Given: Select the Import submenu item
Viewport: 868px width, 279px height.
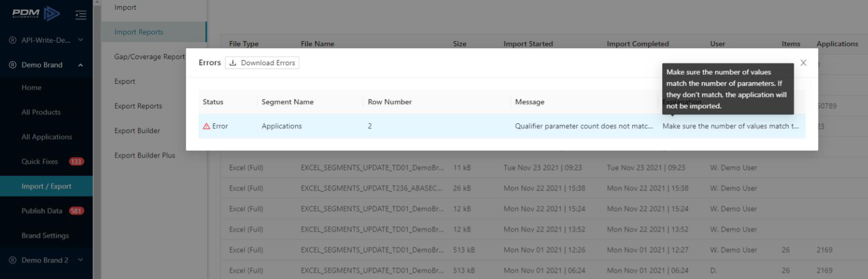Looking at the screenshot, I should pos(125,7).
